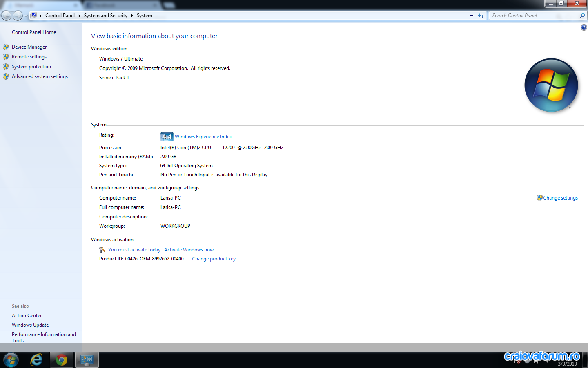The height and width of the screenshot is (368, 588).
Task: Expand the breadcrumb arrow after Control Panel
Action: [x=79, y=16]
